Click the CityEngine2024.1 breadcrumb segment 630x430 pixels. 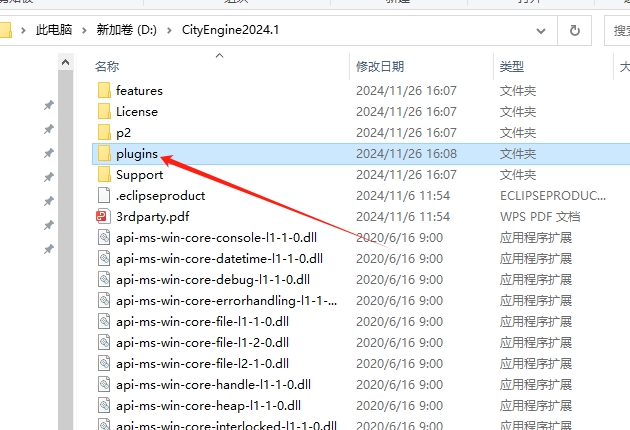[x=230, y=30]
